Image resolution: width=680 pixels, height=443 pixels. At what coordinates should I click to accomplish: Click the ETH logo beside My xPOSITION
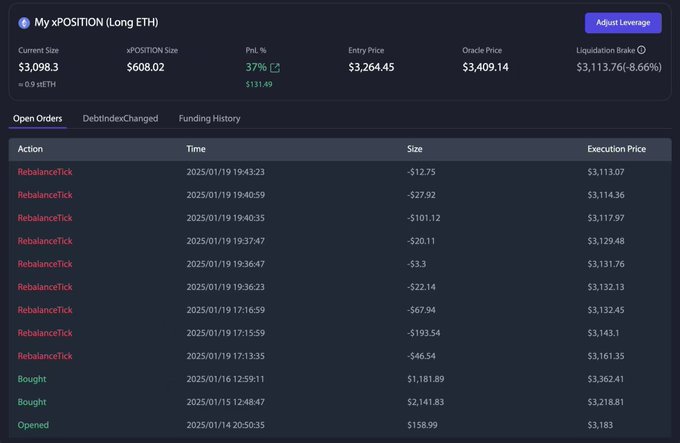coord(24,22)
